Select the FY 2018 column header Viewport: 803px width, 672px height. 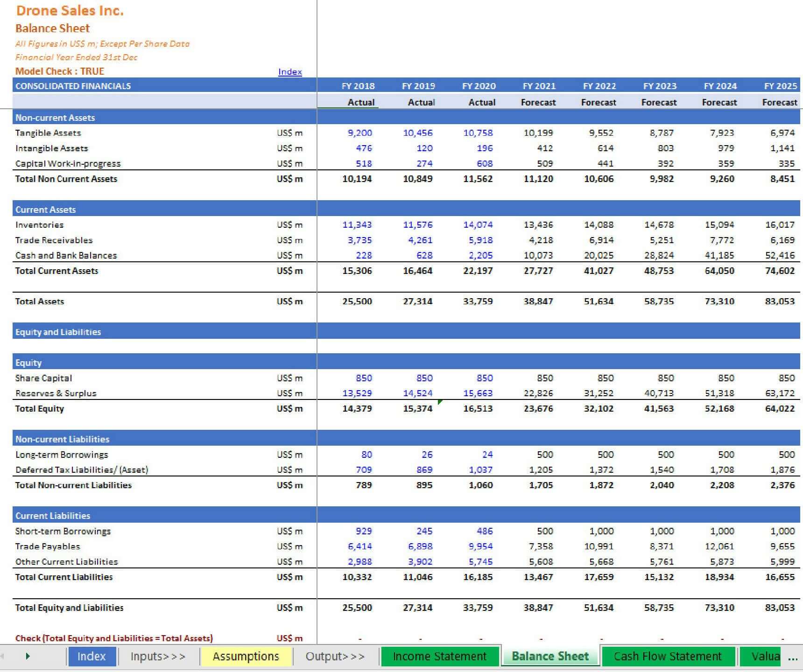[x=358, y=86]
